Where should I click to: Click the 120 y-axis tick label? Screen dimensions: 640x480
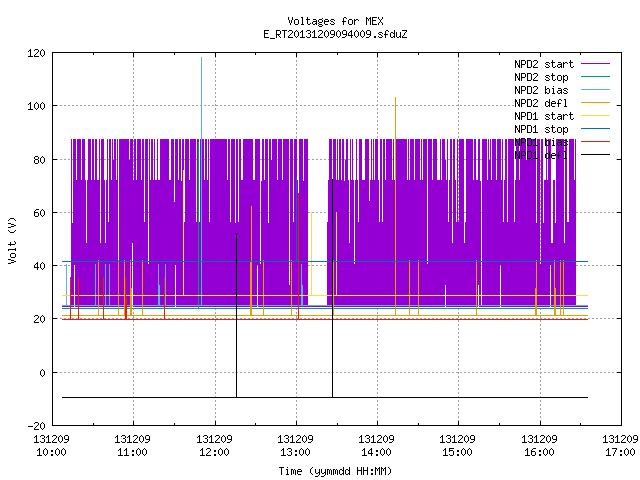click(x=36, y=53)
